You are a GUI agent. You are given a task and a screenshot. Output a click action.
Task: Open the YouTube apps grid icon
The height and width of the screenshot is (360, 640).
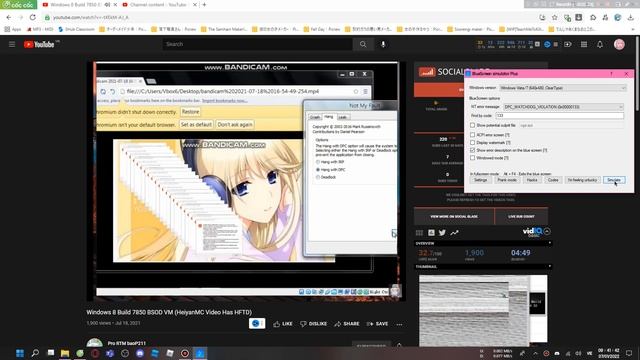click(x=584, y=44)
